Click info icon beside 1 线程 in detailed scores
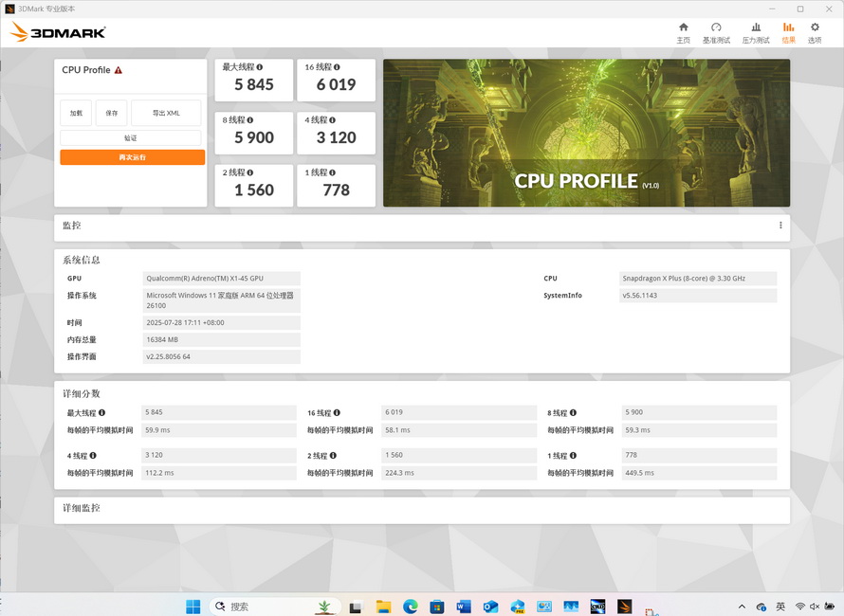 pos(577,456)
